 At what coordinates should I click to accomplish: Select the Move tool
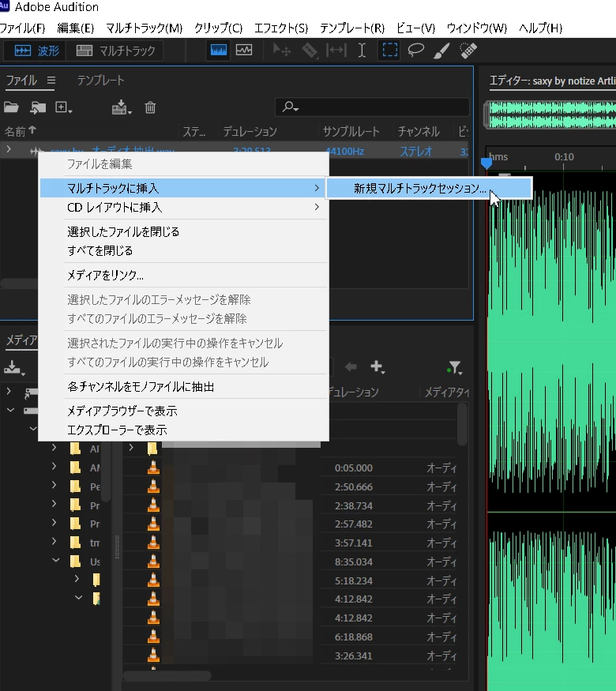coord(282,51)
